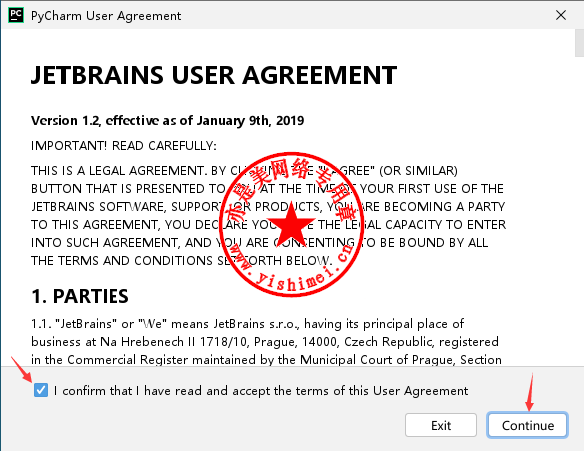Click the "I confirm that I have read and accept" label
Screen dimensions: 584x451
point(261,391)
